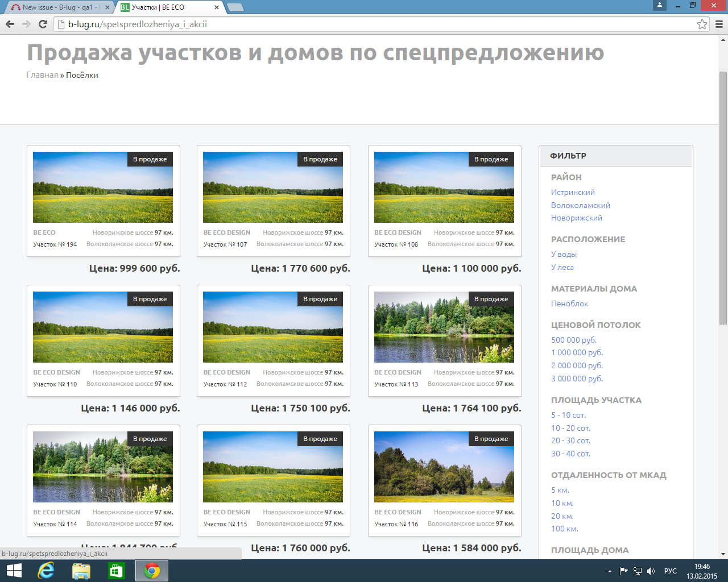Click the page vertical scrollbar thumb
This screenshot has width=728, height=582.
click(x=723, y=199)
